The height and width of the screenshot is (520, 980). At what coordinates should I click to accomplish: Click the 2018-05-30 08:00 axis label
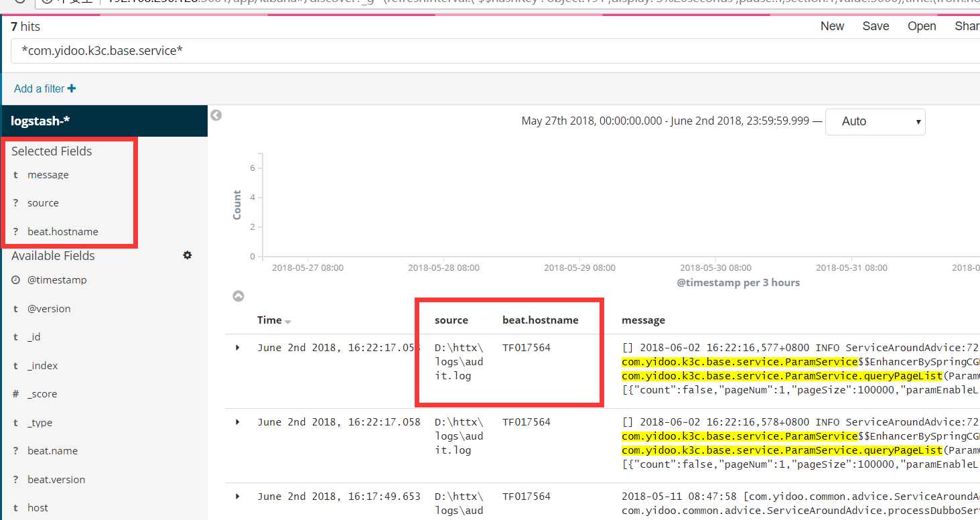pos(715,268)
